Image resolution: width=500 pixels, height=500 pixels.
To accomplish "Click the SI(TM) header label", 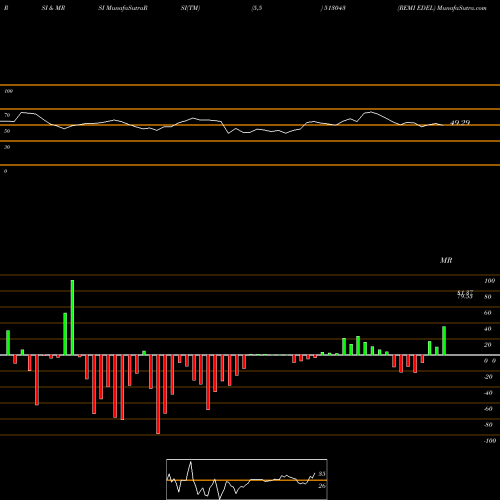I will (x=190, y=8).
